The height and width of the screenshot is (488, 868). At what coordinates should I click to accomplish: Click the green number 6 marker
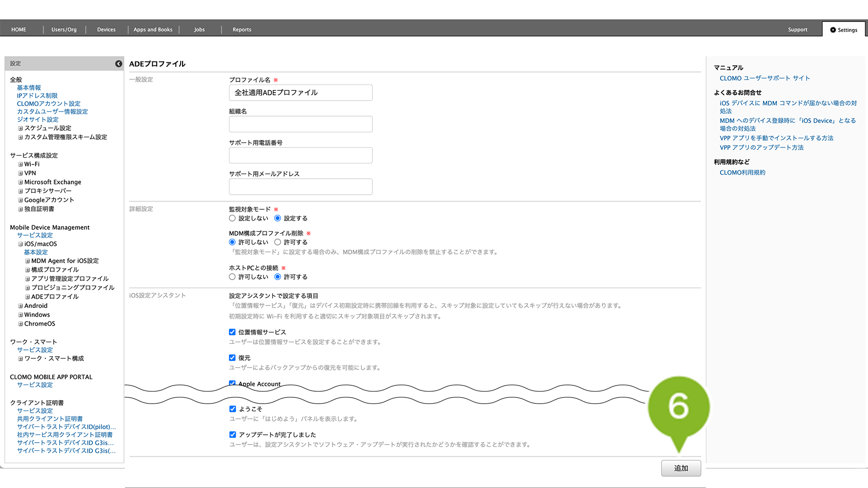pos(678,407)
